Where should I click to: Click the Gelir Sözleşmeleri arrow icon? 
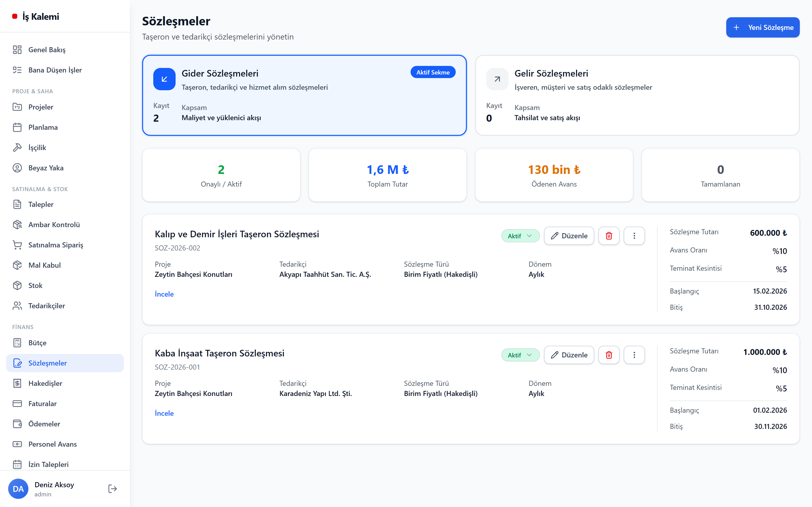[x=497, y=79]
